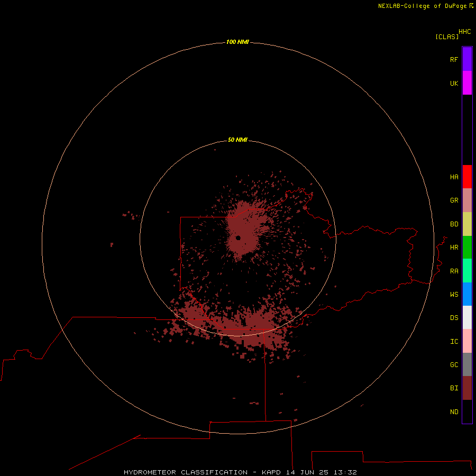Click the Hydrometeor Classification KAPD title text
476x476 pixels.
(x=240, y=472)
